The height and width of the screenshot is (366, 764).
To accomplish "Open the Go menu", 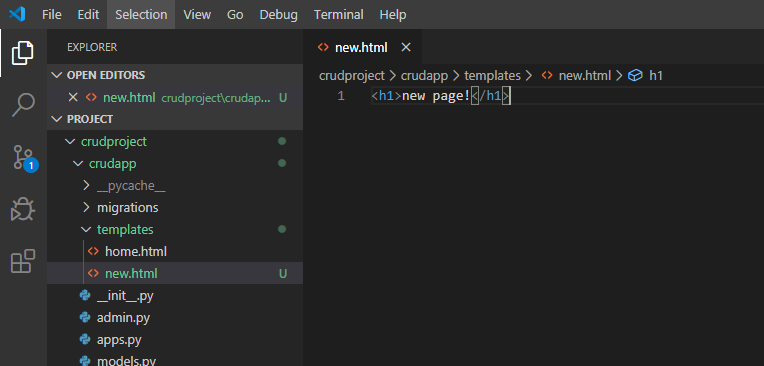I will [x=235, y=15].
